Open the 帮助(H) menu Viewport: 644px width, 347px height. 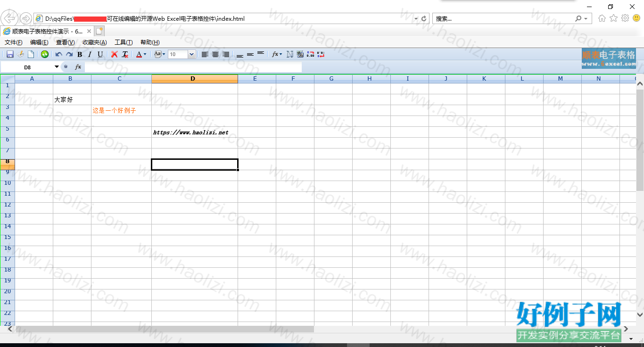150,42
